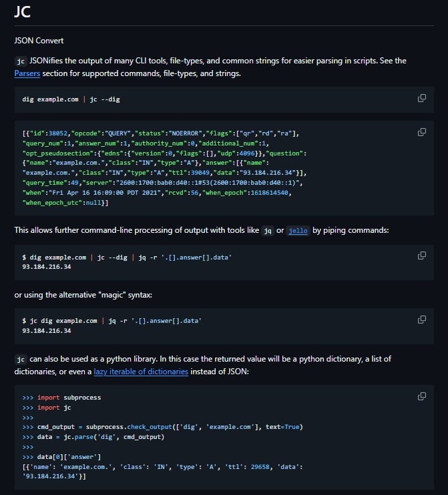Click the inline 'jq' code tag
Image resolution: width=448 pixels, height=495 pixels.
266,230
